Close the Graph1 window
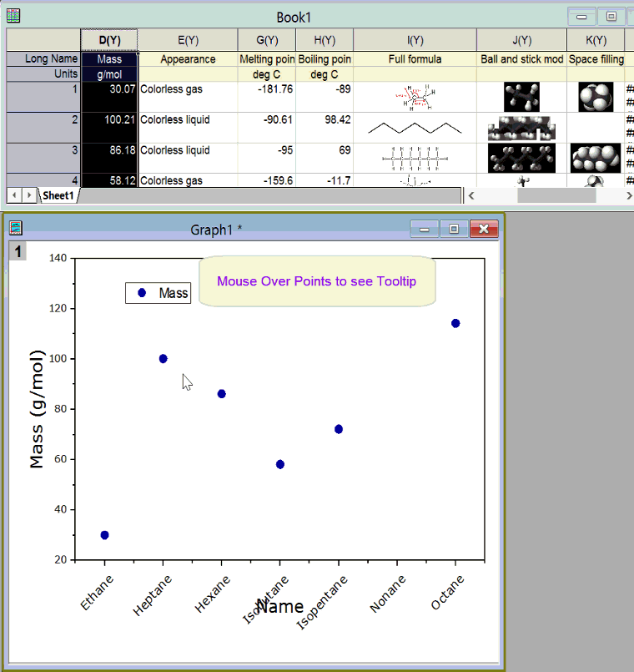The width and height of the screenshot is (634, 672). 484,229
